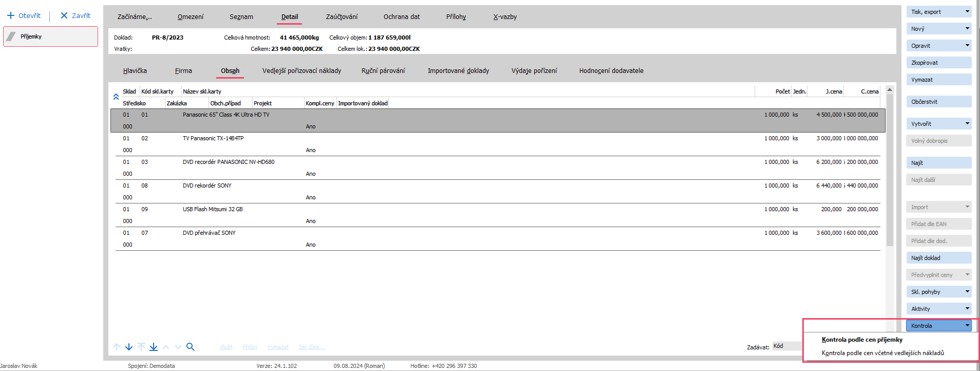Click the Volný dobropis button

pos(939,141)
